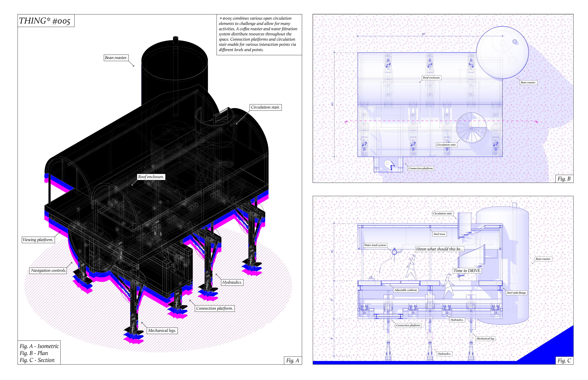588x380 pixels.
Task: Click the description paragraph starting "#005 combines various"
Action: (258, 34)
